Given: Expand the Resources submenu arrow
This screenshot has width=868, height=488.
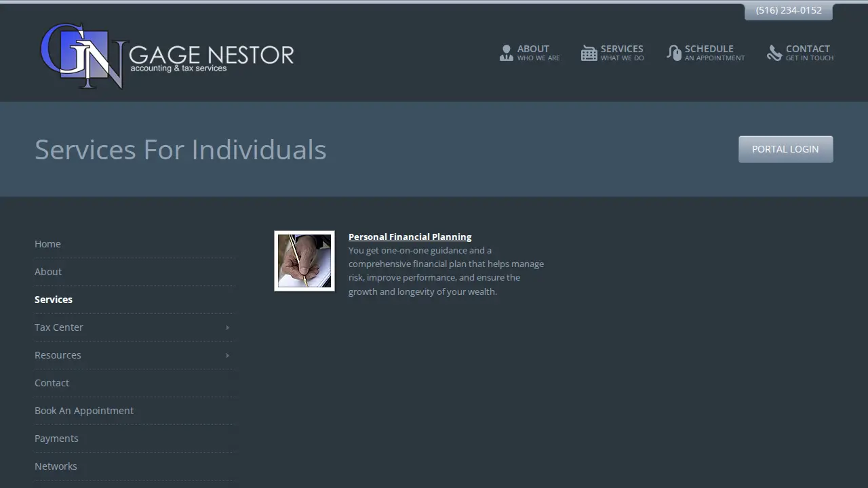Looking at the screenshot, I should [227, 355].
